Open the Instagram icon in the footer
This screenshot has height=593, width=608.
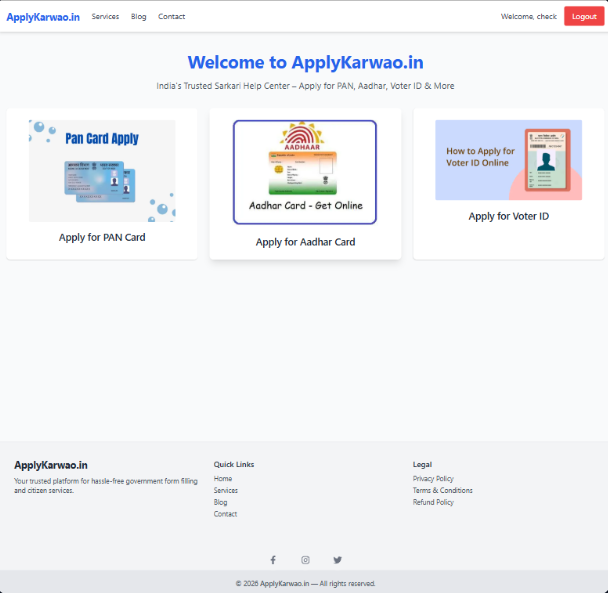coord(306,560)
